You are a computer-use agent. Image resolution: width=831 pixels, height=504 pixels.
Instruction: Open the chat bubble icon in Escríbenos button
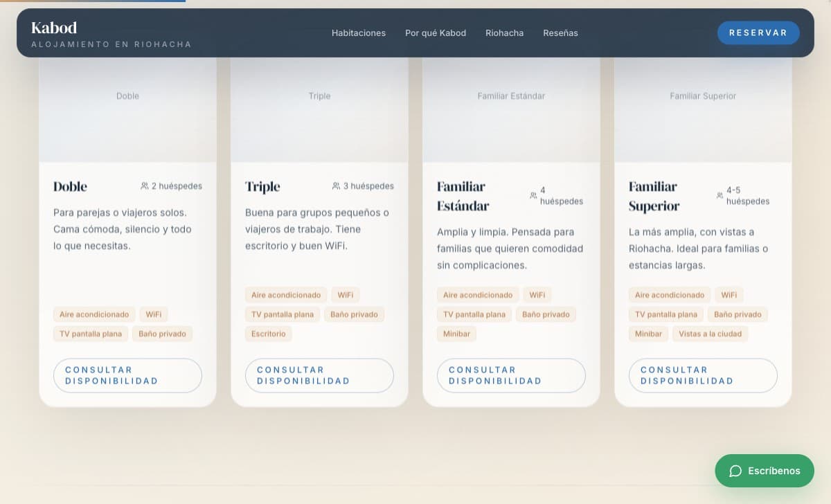coord(735,471)
